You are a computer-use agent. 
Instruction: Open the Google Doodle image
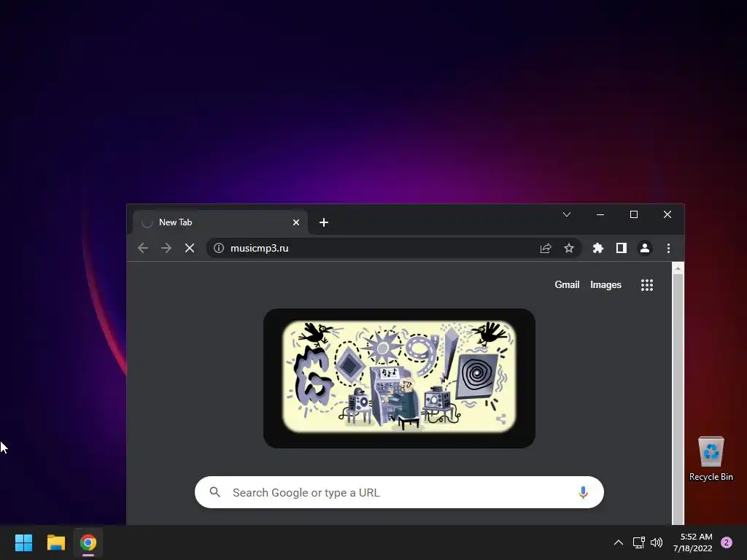coord(399,378)
